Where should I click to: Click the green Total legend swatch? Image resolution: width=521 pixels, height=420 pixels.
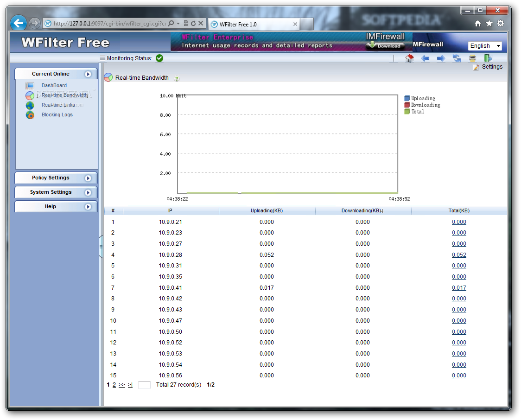(407, 112)
